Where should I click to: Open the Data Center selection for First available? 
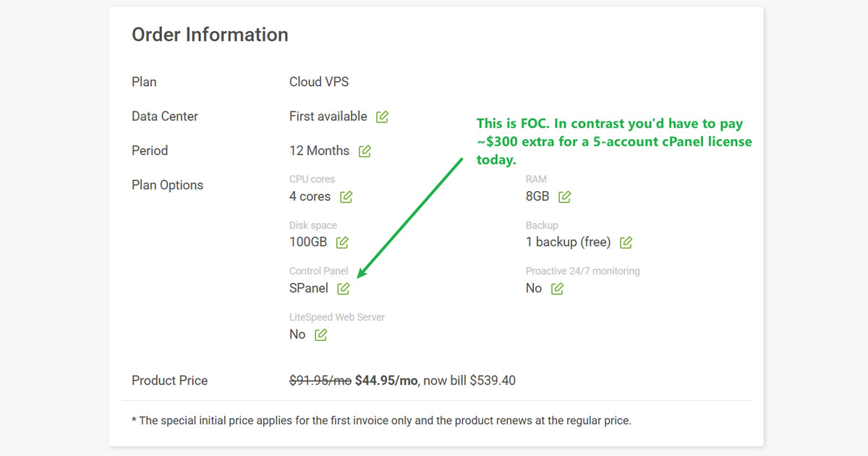point(382,116)
